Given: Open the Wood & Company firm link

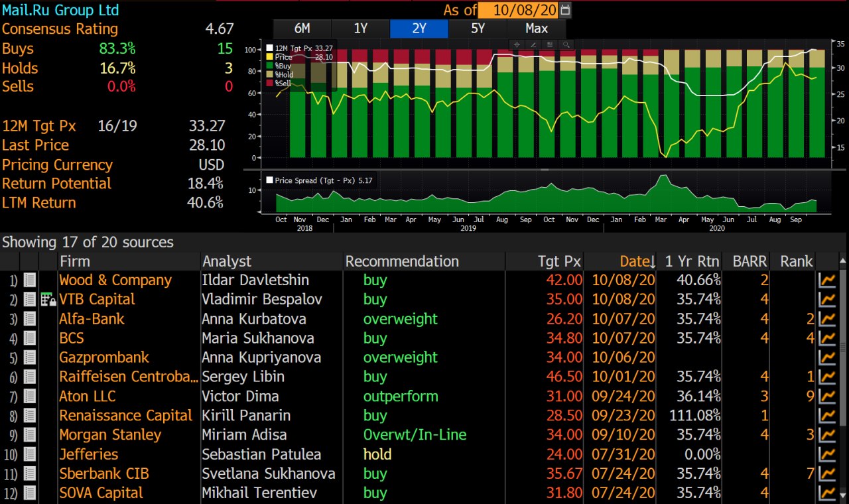Looking at the screenshot, I should click(x=115, y=281).
